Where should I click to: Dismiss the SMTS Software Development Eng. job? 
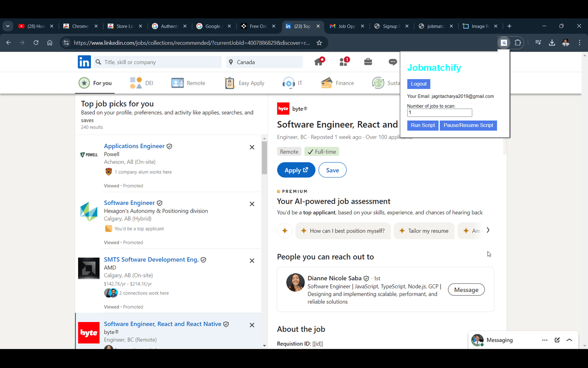(x=252, y=261)
